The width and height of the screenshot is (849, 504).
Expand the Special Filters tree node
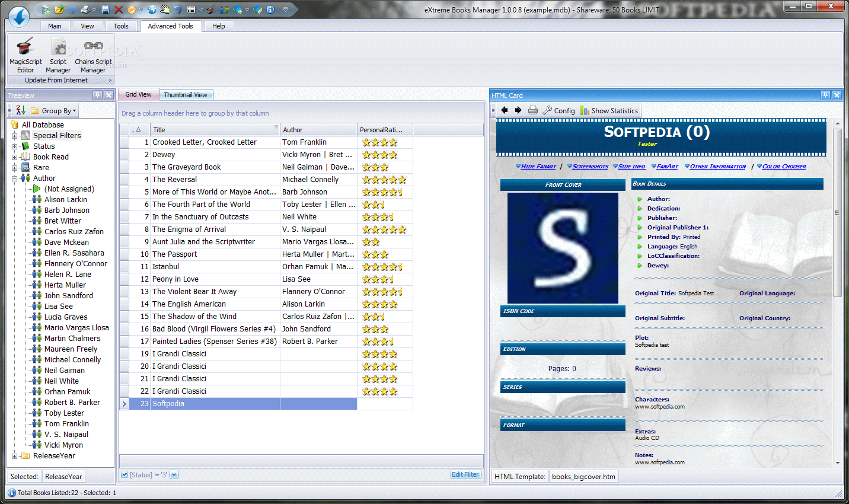[x=15, y=136]
